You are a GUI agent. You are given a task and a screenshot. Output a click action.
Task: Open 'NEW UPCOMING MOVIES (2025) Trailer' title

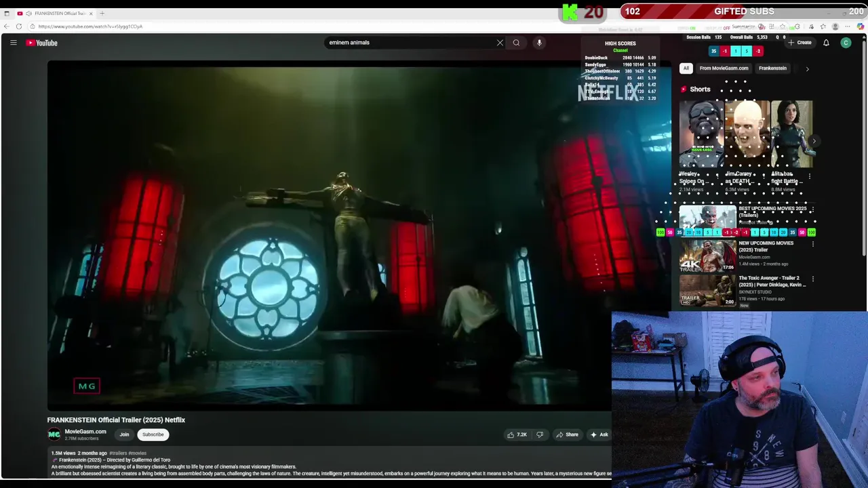[x=766, y=246]
